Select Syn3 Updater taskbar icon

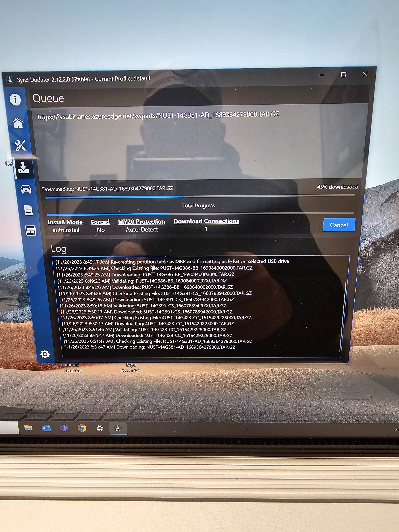(118, 428)
